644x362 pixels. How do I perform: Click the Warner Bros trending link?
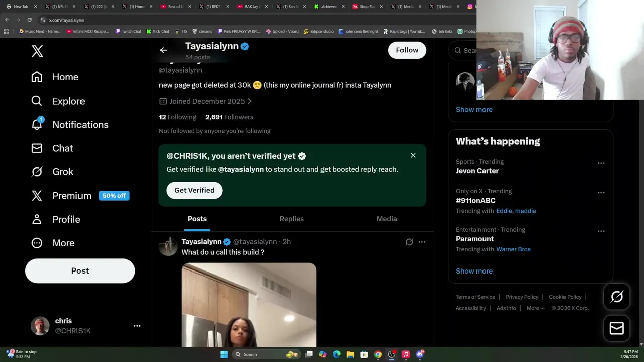pyautogui.click(x=513, y=249)
